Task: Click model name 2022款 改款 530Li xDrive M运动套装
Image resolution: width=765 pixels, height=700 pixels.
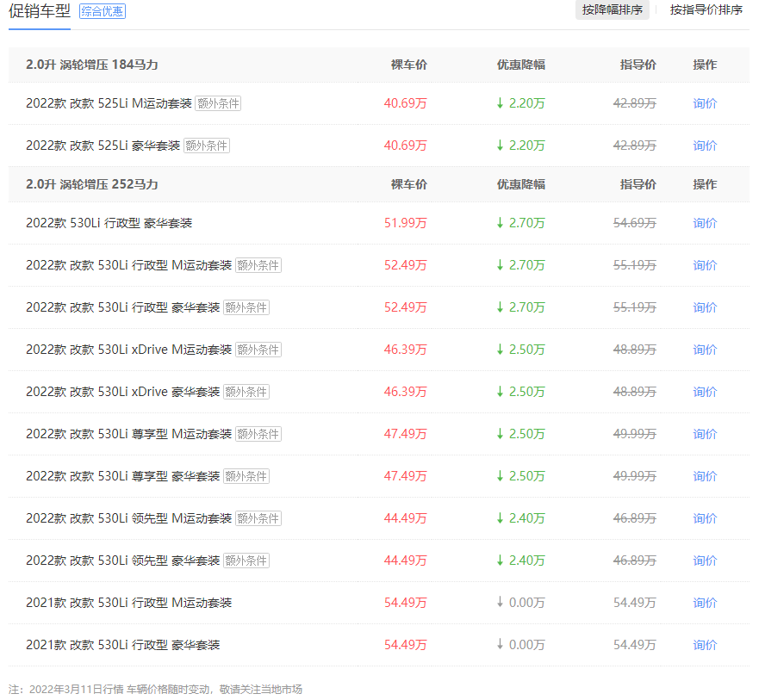Action: coord(129,350)
